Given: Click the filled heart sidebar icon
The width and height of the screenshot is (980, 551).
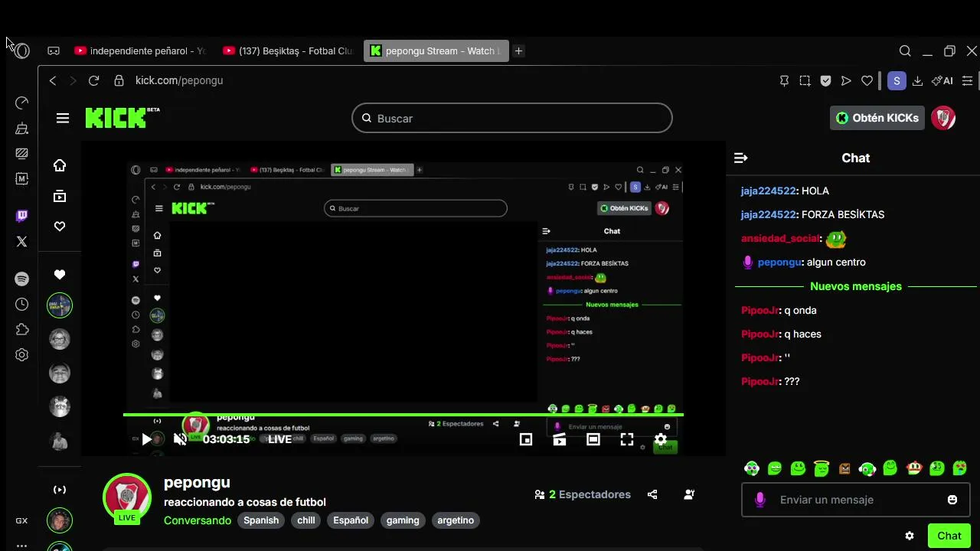Looking at the screenshot, I should point(60,275).
